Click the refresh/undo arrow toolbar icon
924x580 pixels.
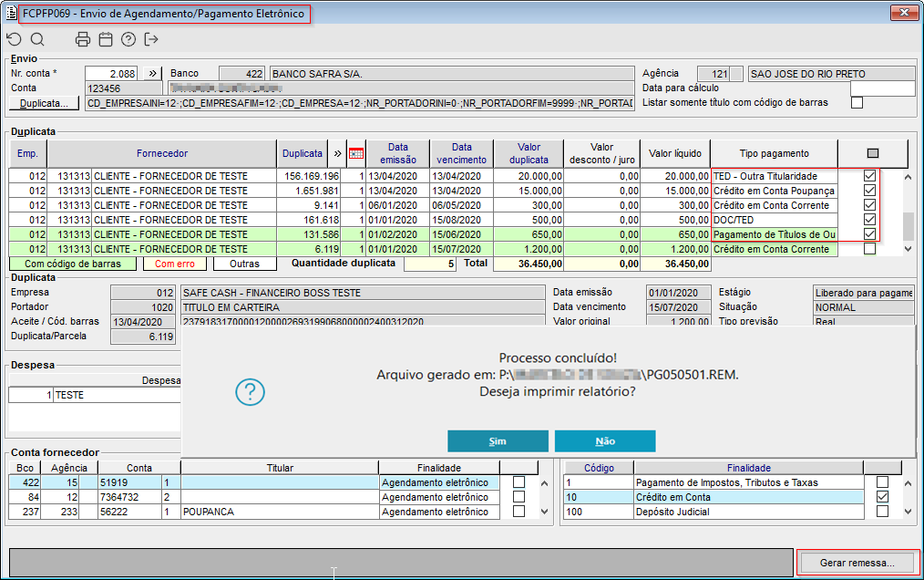[x=15, y=39]
